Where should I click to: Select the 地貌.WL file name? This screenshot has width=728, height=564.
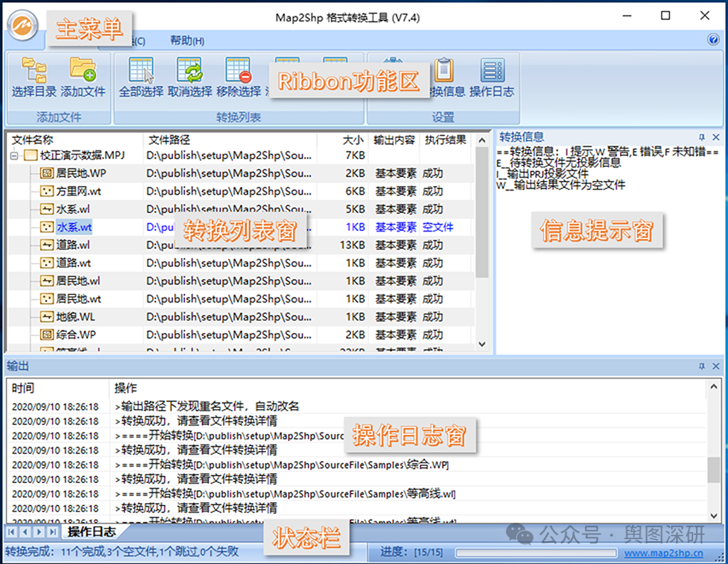click(75, 317)
